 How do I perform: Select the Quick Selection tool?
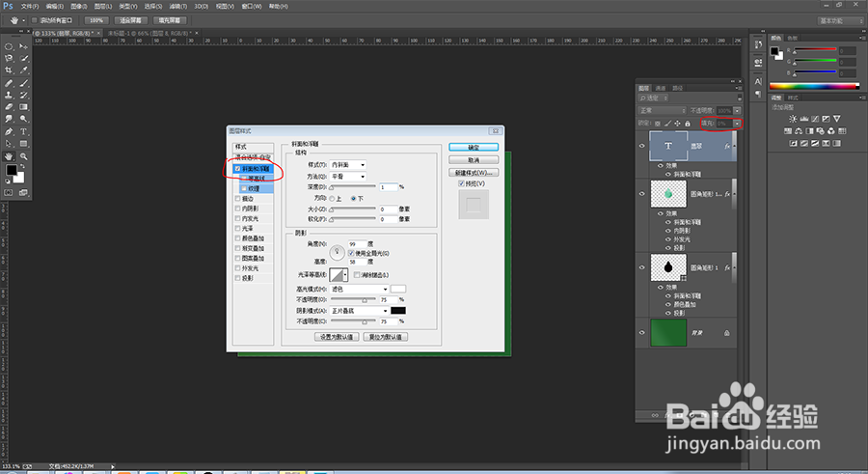(x=24, y=58)
